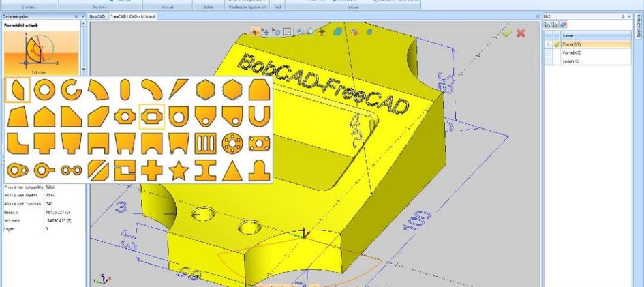Click the Formbibliothek preview thumbnail
Viewport: 644px width, 287px height.
(x=42, y=52)
